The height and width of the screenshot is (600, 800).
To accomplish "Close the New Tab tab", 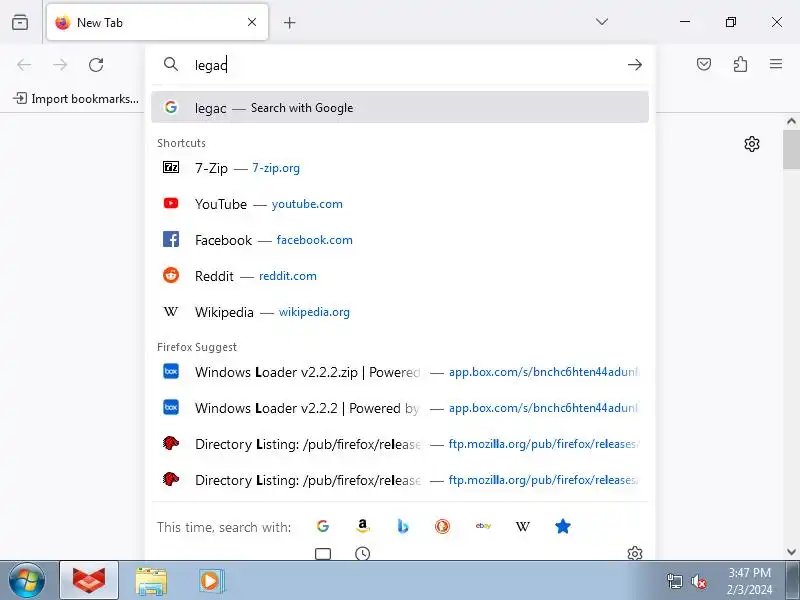I will [252, 22].
